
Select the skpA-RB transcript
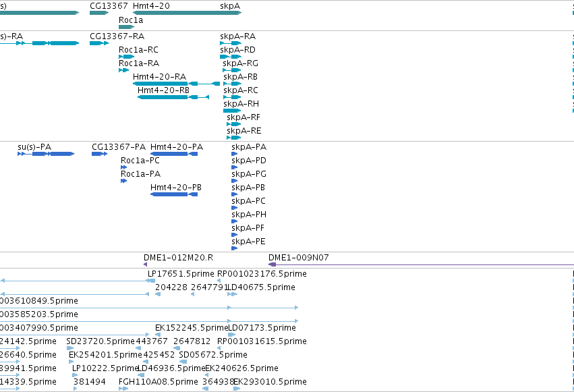[x=241, y=77]
